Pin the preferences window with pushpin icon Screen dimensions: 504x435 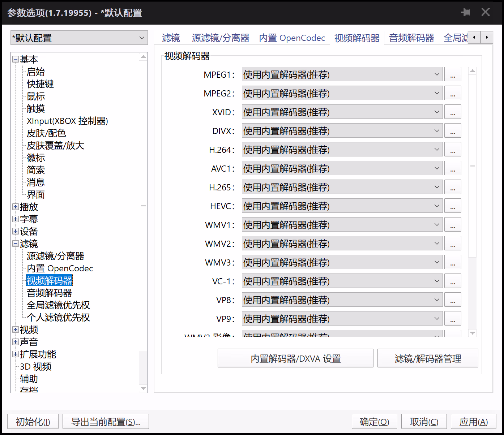click(x=465, y=13)
